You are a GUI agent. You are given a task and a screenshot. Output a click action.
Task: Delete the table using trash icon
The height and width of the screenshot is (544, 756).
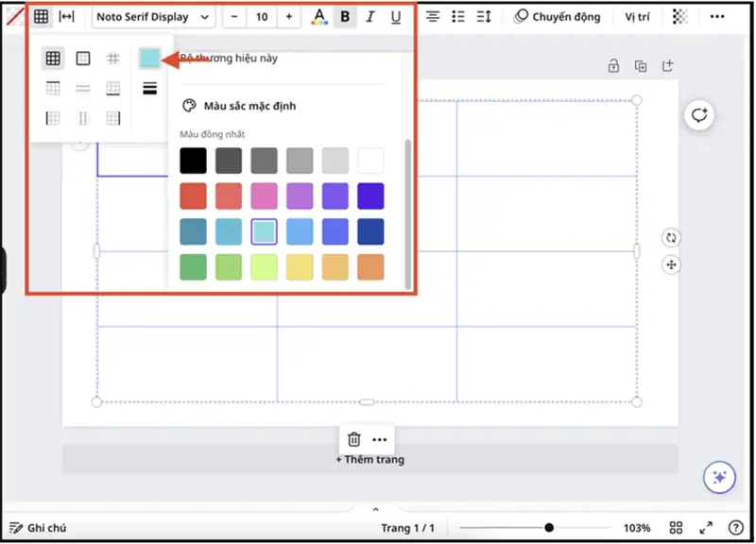[354, 439]
